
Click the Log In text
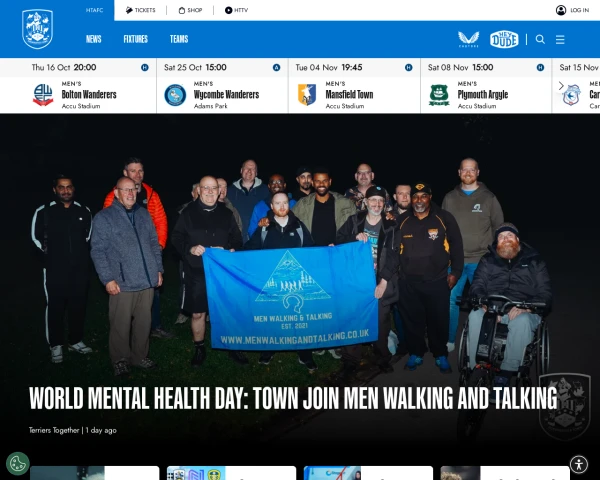click(x=579, y=10)
